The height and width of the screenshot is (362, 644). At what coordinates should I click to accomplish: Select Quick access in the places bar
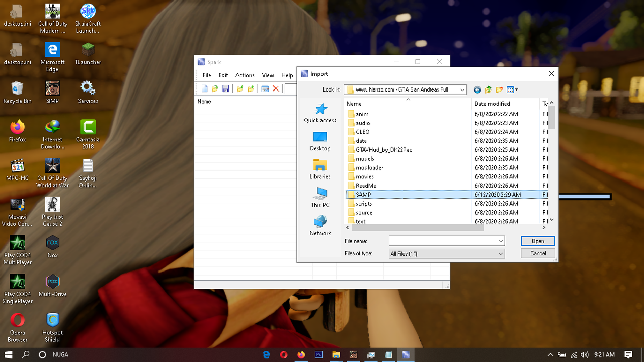point(320,113)
